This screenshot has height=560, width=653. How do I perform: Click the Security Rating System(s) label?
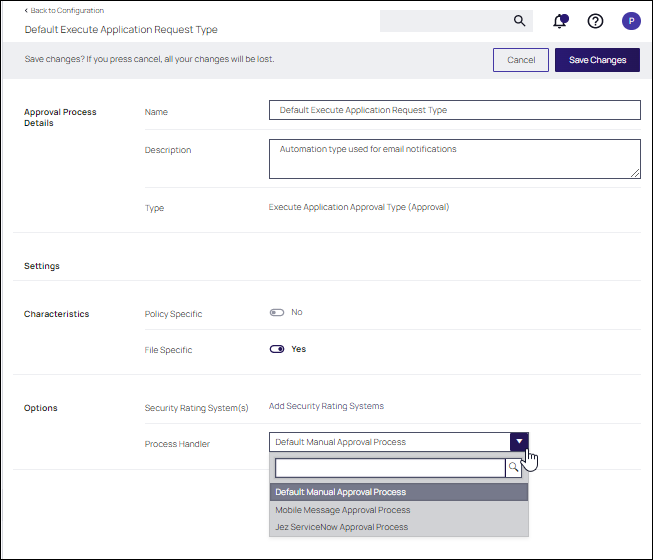click(196, 408)
